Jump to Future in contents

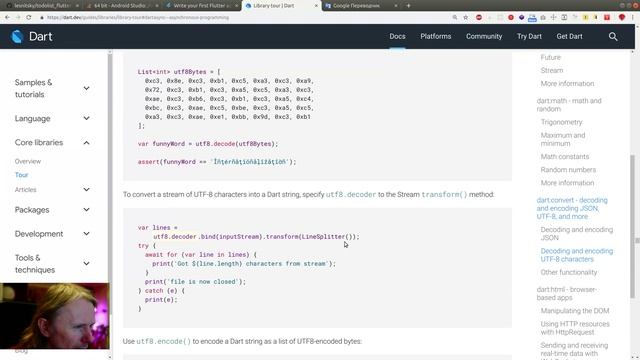[551, 57]
